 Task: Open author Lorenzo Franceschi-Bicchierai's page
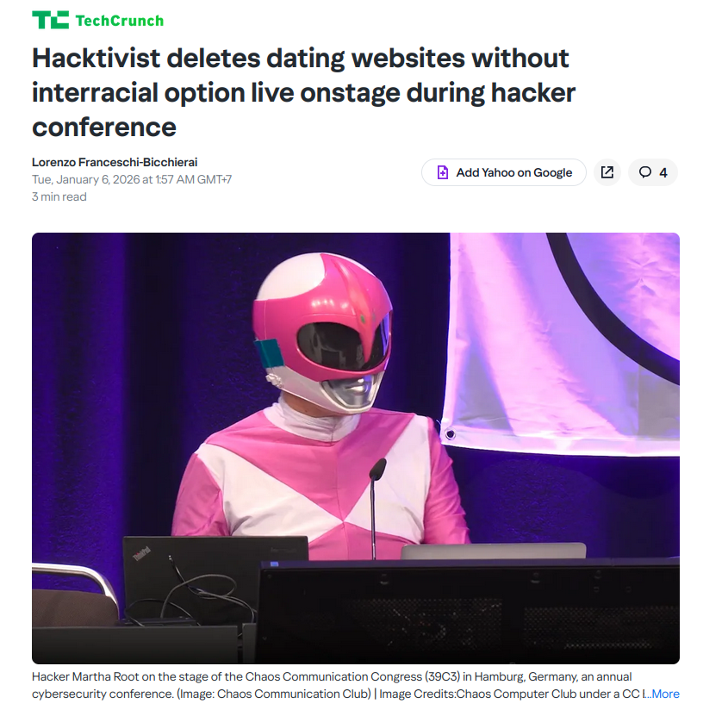pyautogui.click(x=115, y=162)
